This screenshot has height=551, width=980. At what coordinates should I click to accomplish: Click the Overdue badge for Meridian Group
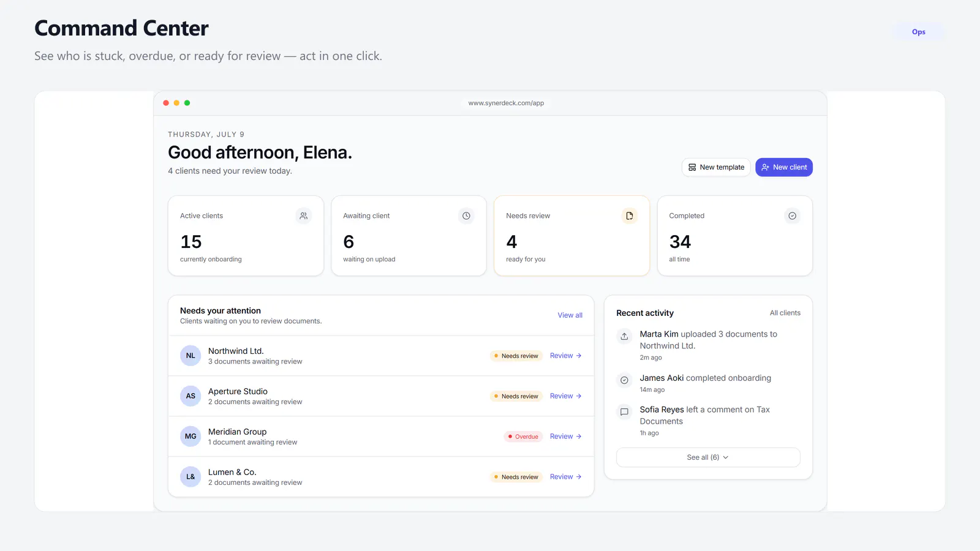pyautogui.click(x=523, y=437)
